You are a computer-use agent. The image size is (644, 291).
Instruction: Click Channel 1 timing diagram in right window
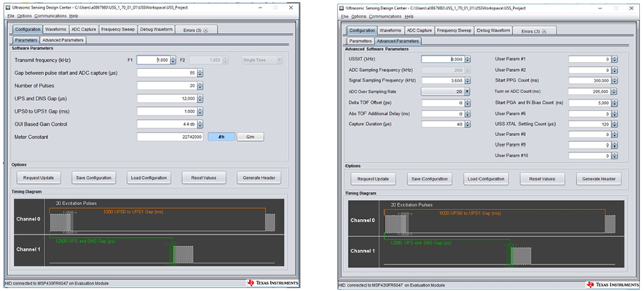[x=486, y=252]
